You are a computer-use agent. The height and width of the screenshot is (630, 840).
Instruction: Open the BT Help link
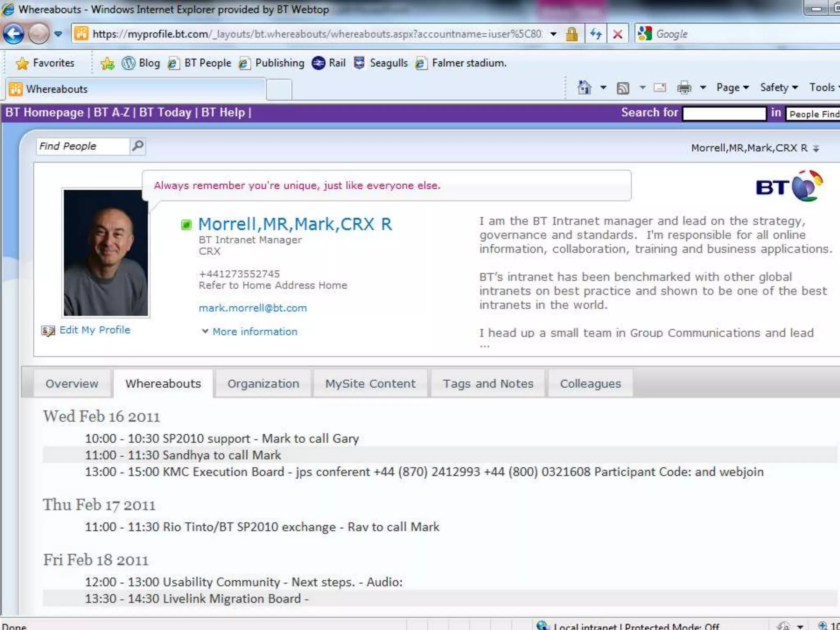pyautogui.click(x=223, y=112)
